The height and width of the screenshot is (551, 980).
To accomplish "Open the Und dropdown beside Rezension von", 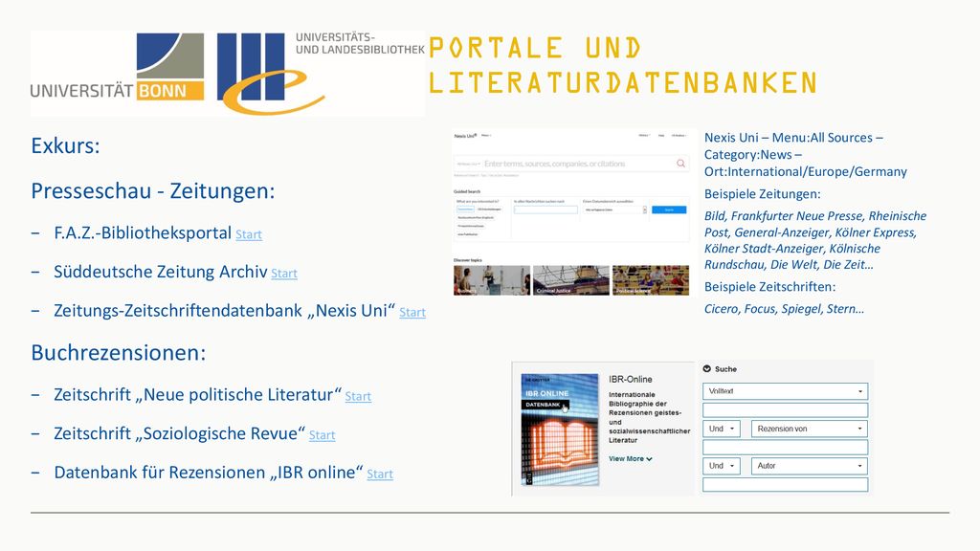I will coord(722,429).
